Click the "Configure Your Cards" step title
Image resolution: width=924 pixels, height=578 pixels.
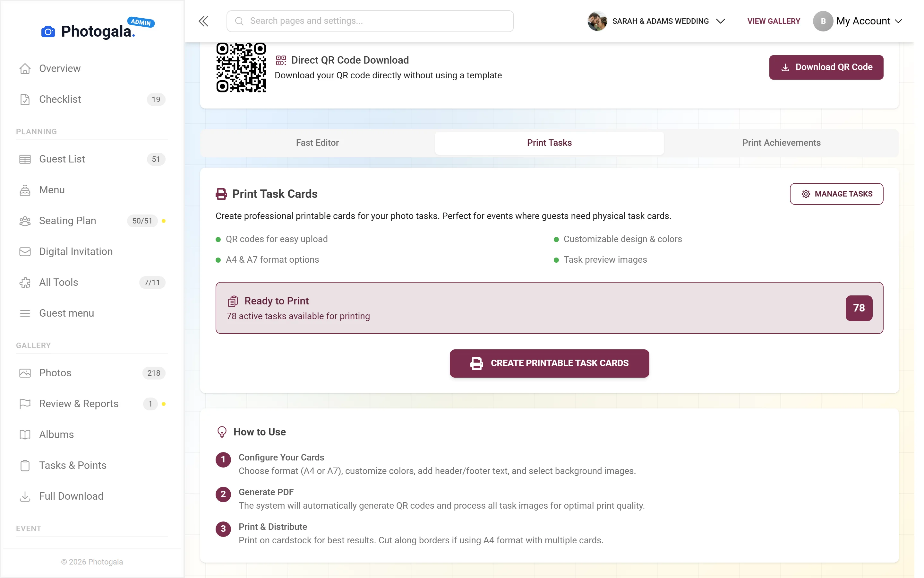click(x=281, y=458)
